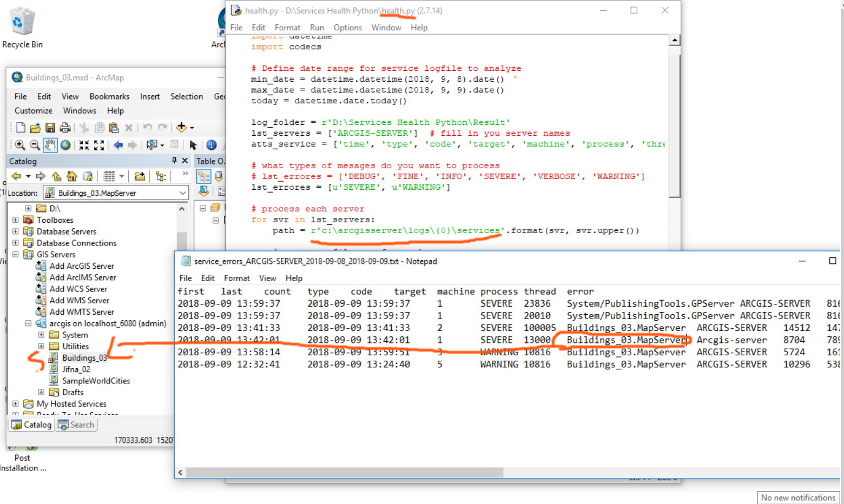This screenshot has width=844, height=504.
Task: Expand the Database Connections node
Action: click(x=15, y=243)
